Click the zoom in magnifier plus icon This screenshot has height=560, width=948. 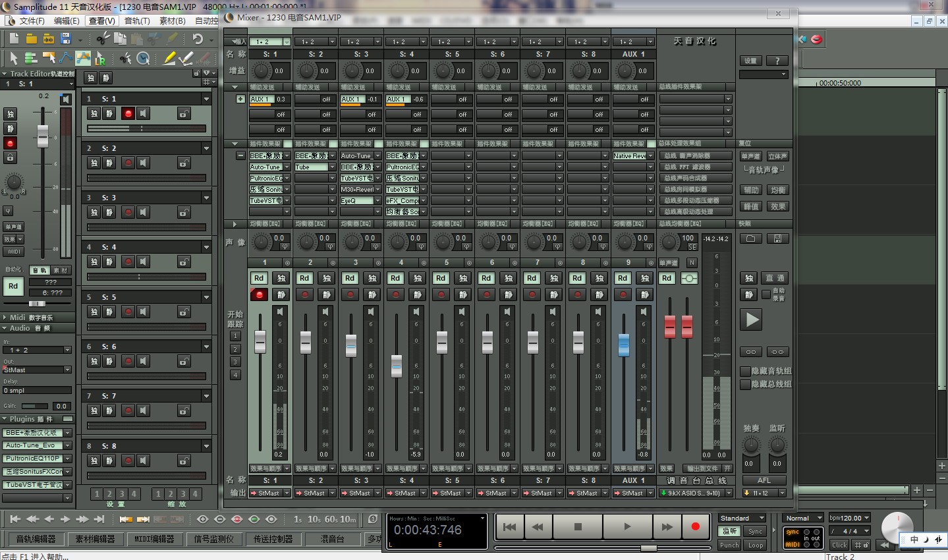(202, 519)
